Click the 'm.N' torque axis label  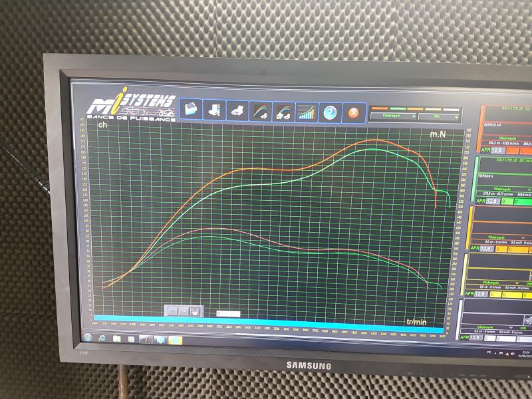click(x=438, y=134)
